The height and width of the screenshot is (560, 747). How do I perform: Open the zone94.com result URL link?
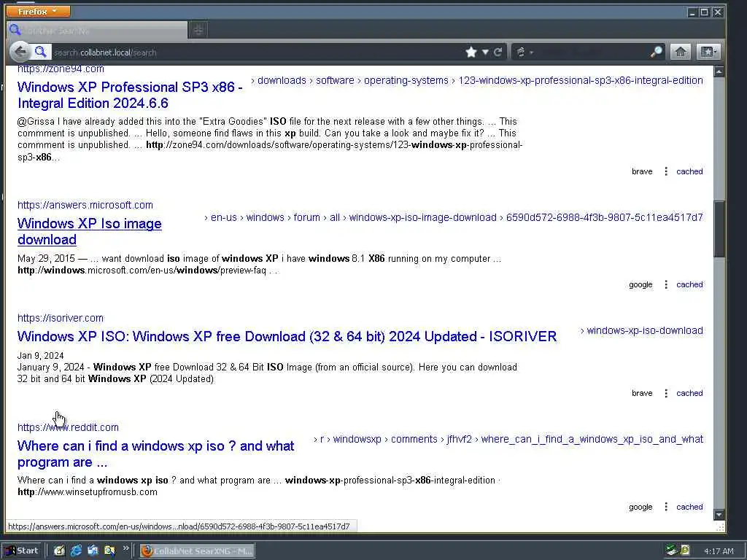pyautogui.click(x=61, y=69)
